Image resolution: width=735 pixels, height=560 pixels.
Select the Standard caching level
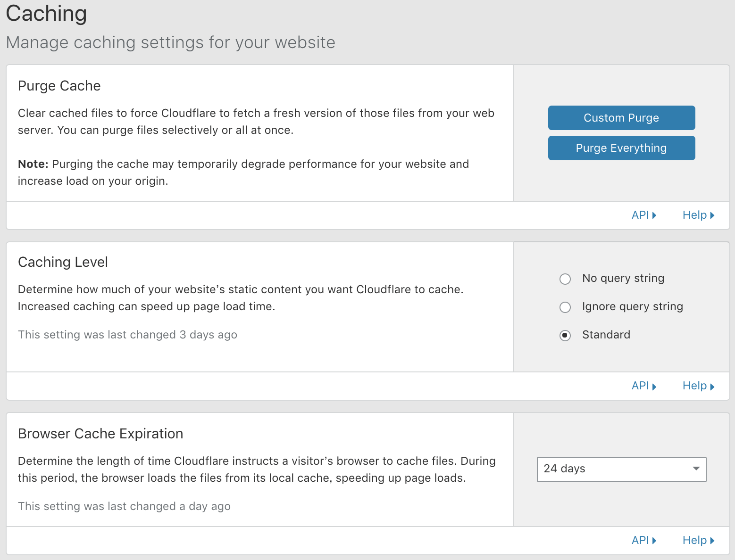[565, 336]
